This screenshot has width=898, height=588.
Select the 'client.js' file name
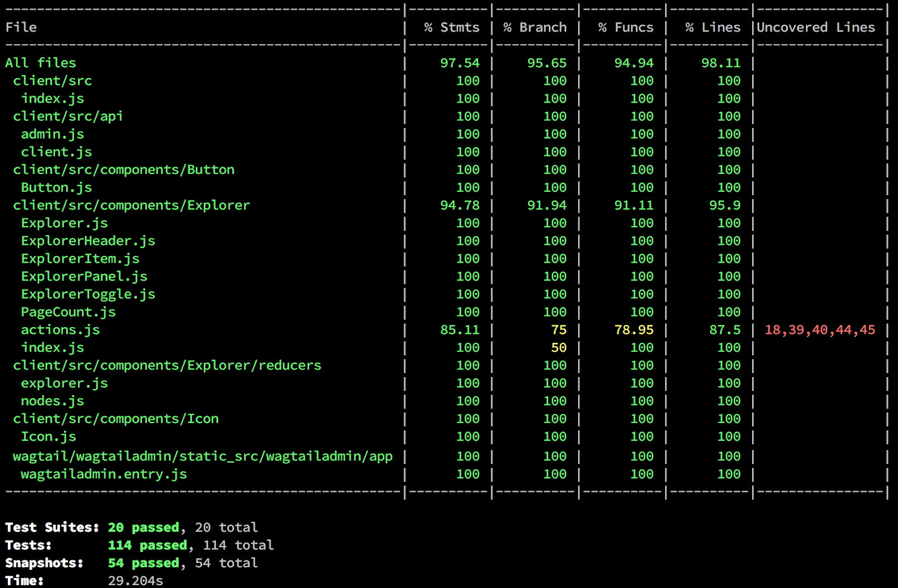click(x=56, y=152)
